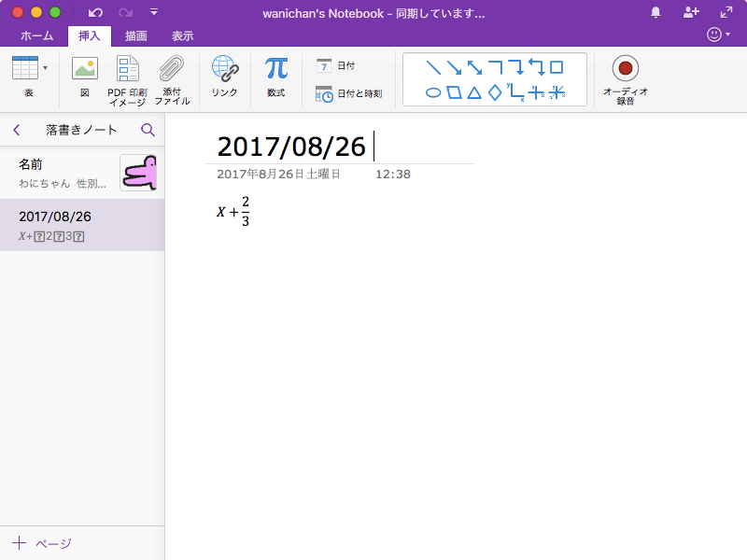Select the X + 2/3 equation
This screenshot has width=747, height=560.
pyautogui.click(x=233, y=211)
